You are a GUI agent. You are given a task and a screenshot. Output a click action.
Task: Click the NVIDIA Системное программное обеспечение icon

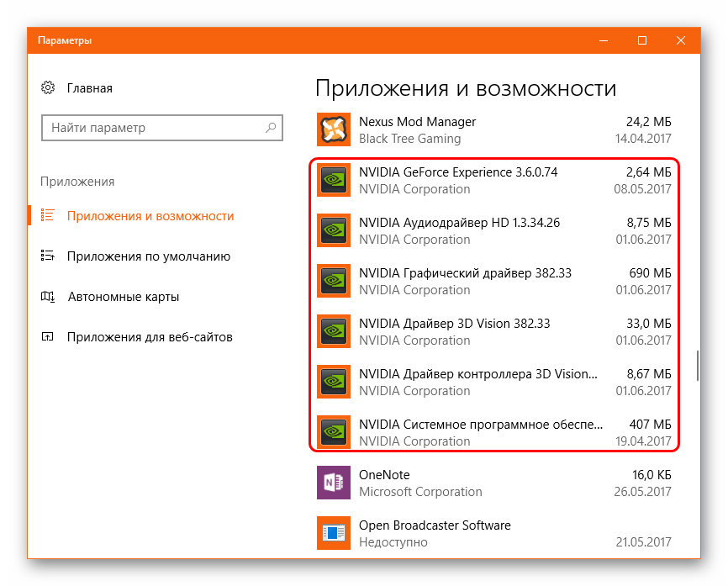(334, 432)
